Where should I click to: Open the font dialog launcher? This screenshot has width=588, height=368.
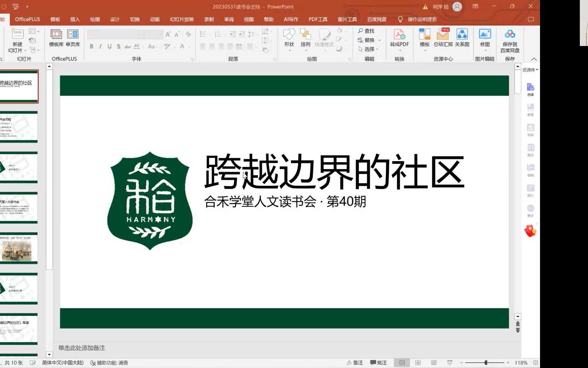(192, 59)
